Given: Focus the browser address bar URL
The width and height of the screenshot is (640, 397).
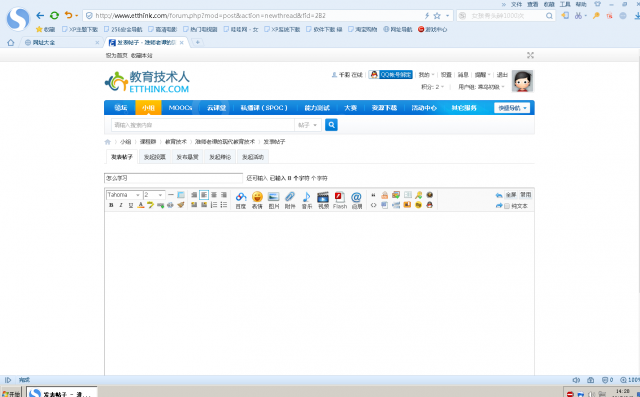Looking at the screenshot, I should click(253, 16).
